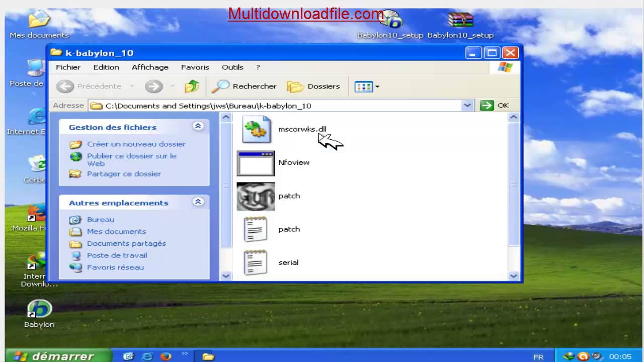Open the Fichier menu
The image size is (644, 362).
(68, 67)
